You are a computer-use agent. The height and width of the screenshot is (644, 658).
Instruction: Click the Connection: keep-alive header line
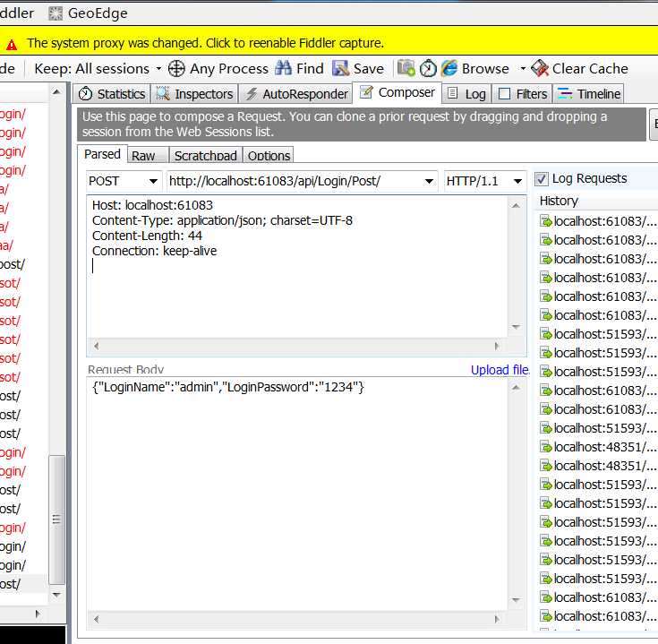click(x=154, y=251)
